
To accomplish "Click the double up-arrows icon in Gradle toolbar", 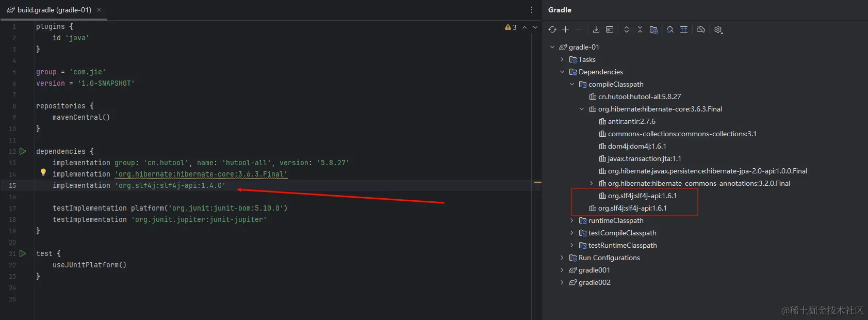I will [684, 29].
